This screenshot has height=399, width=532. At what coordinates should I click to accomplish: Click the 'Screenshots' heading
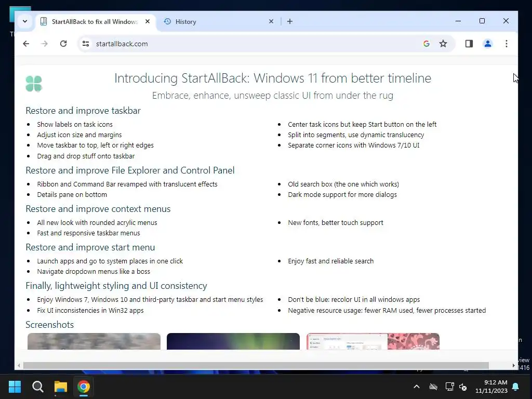click(x=49, y=325)
